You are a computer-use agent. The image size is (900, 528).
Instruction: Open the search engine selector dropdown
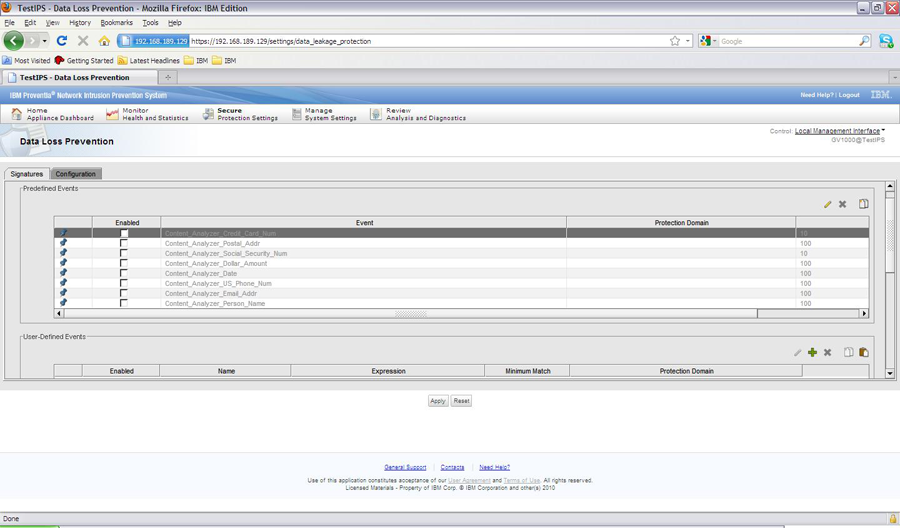(708, 41)
